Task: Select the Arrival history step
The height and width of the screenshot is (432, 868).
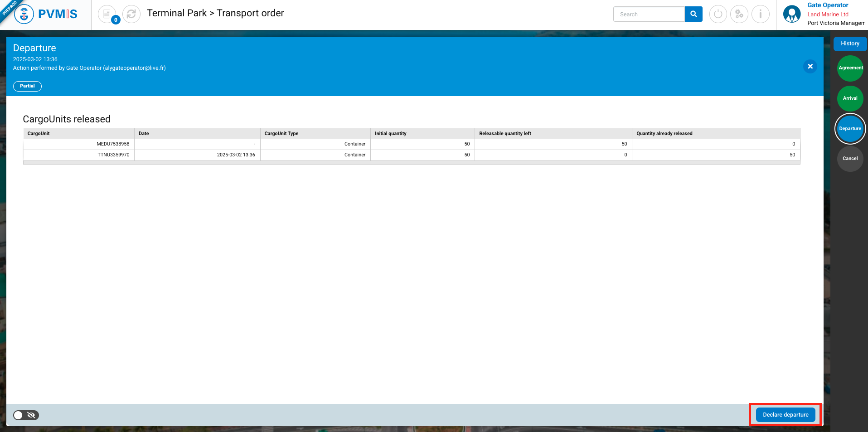Action: click(850, 98)
